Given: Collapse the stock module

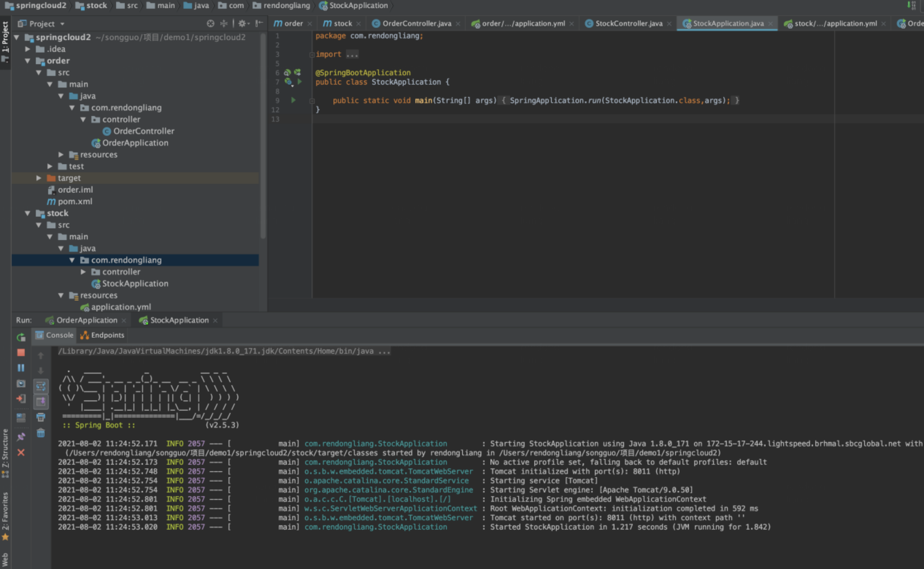Looking at the screenshot, I should [x=28, y=213].
